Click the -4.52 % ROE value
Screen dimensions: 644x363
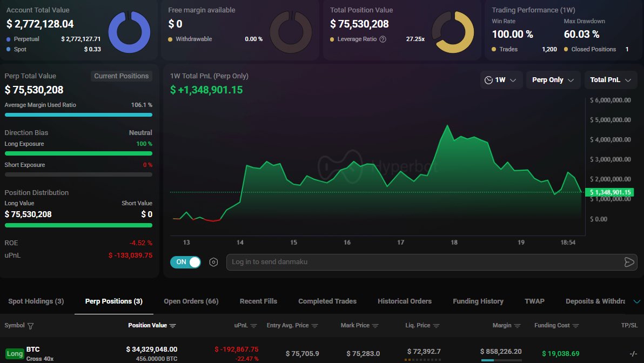(141, 243)
